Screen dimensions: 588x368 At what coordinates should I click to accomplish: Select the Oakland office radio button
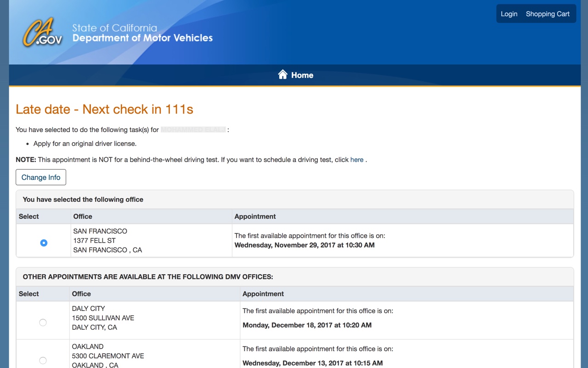point(43,361)
